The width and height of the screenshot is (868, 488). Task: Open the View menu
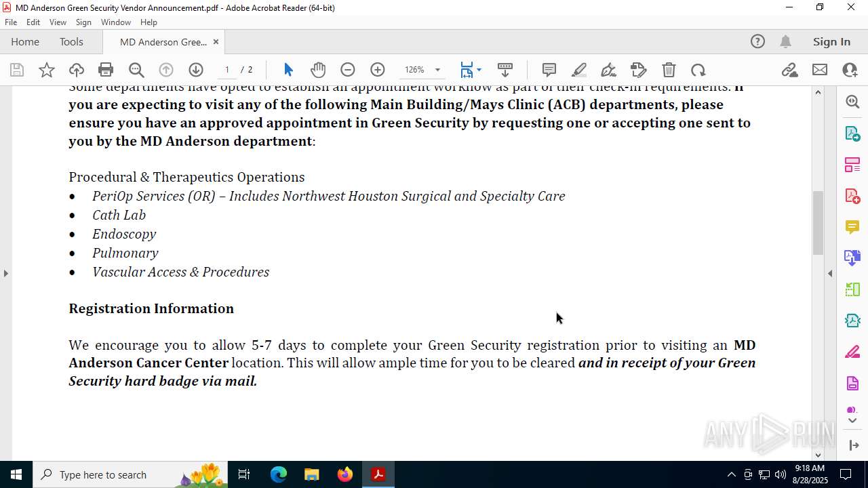tap(58, 22)
